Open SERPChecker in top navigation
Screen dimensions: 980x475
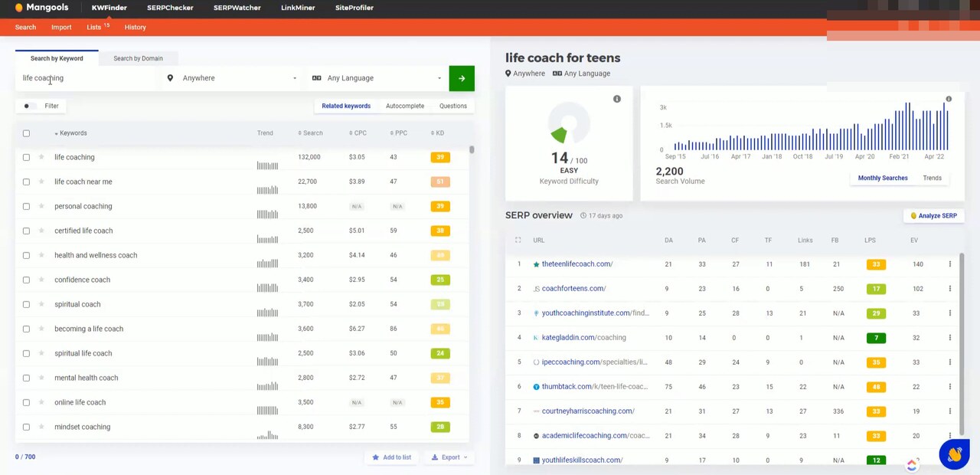[170, 8]
